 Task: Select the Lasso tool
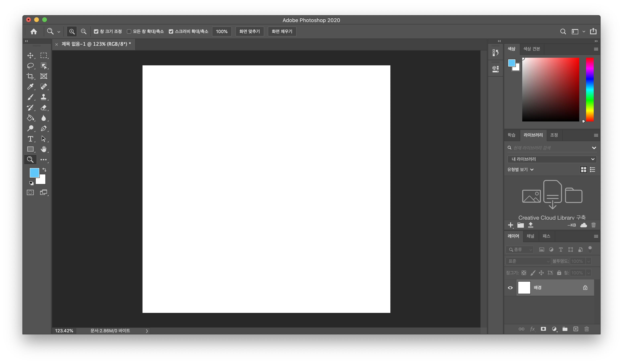(x=30, y=66)
